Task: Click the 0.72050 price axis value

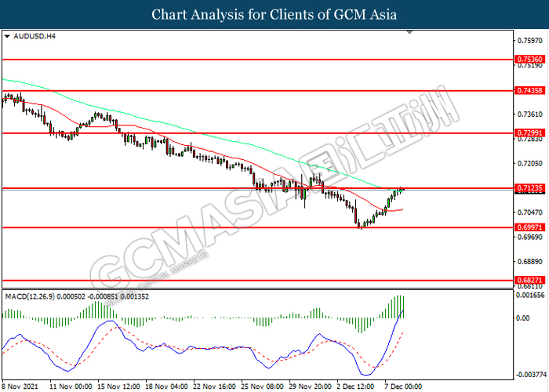Action: point(529,163)
